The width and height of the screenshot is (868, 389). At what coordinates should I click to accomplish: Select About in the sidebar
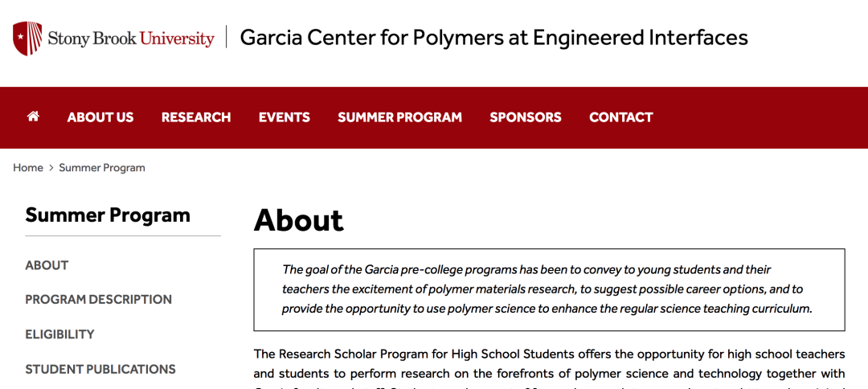pyautogui.click(x=47, y=265)
